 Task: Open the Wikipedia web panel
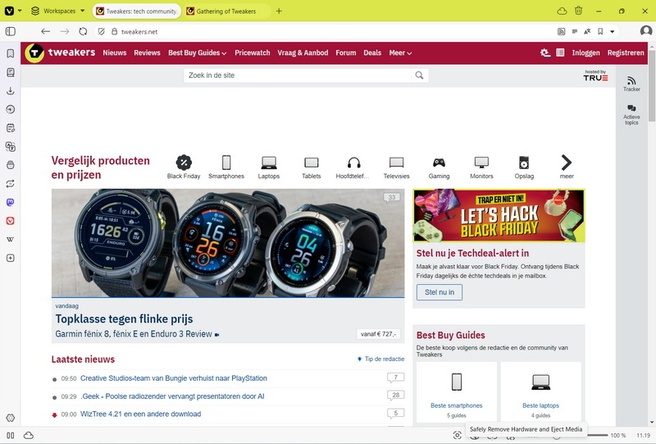tap(10, 239)
